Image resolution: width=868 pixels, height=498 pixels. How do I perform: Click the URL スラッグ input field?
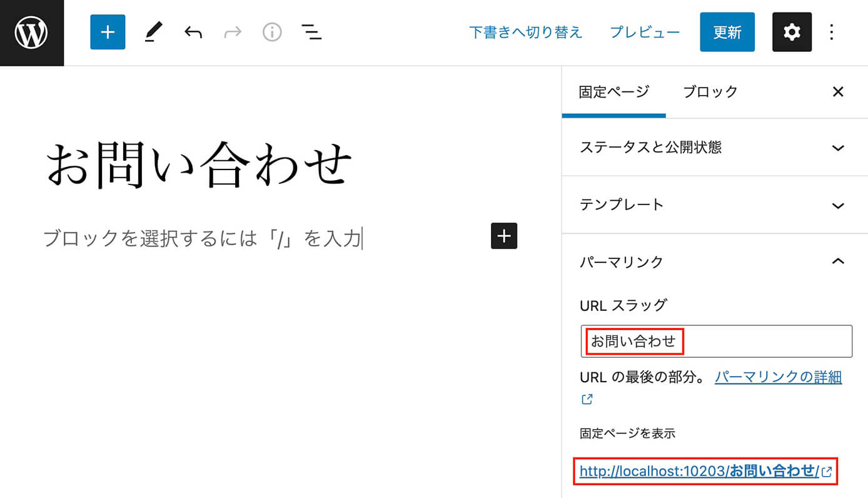716,342
